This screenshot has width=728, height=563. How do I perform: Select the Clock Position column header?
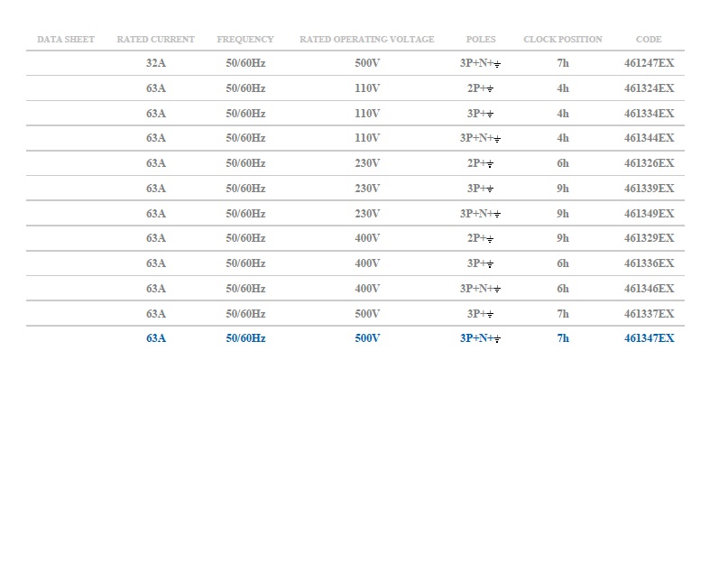[563, 40]
